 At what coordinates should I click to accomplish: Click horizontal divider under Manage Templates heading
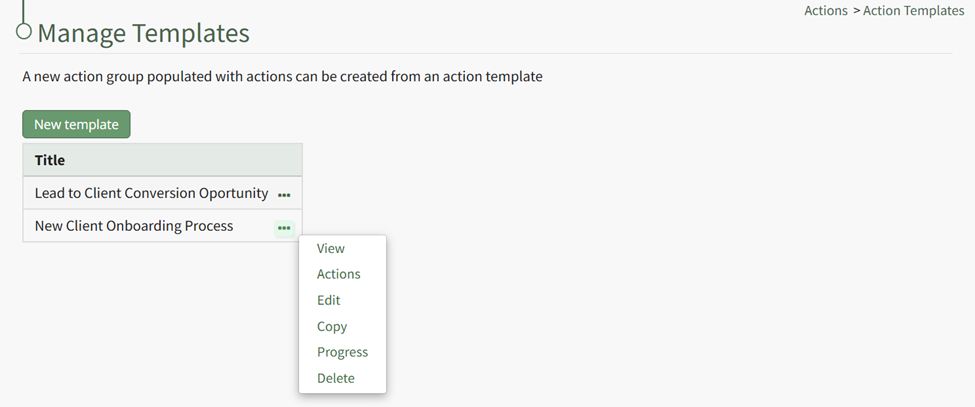coord(500,53)
